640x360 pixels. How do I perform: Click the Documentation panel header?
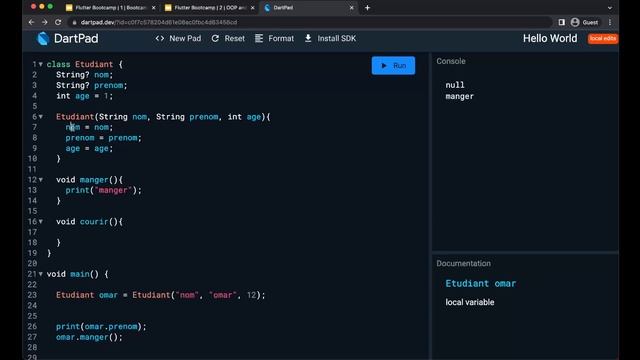pos(463,263)
